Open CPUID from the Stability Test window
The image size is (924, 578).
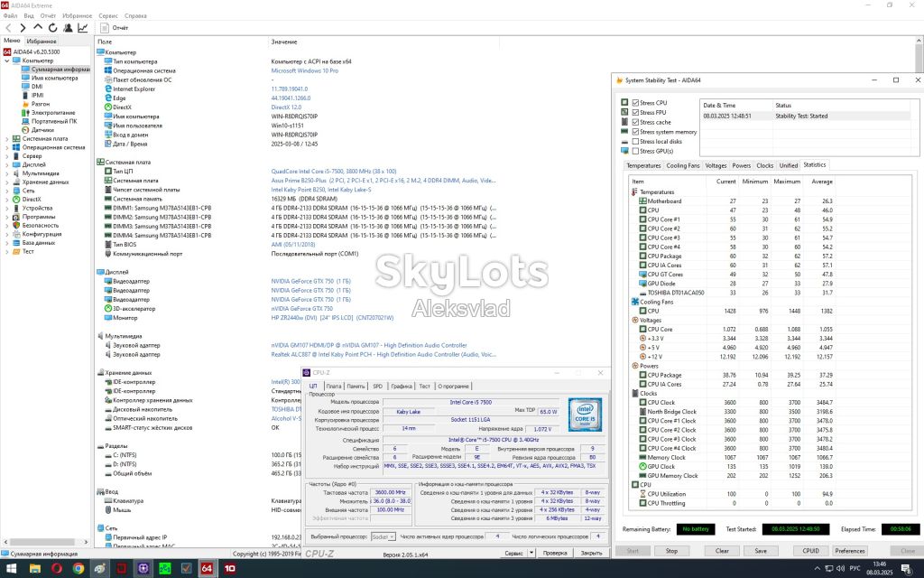[811, 551]
